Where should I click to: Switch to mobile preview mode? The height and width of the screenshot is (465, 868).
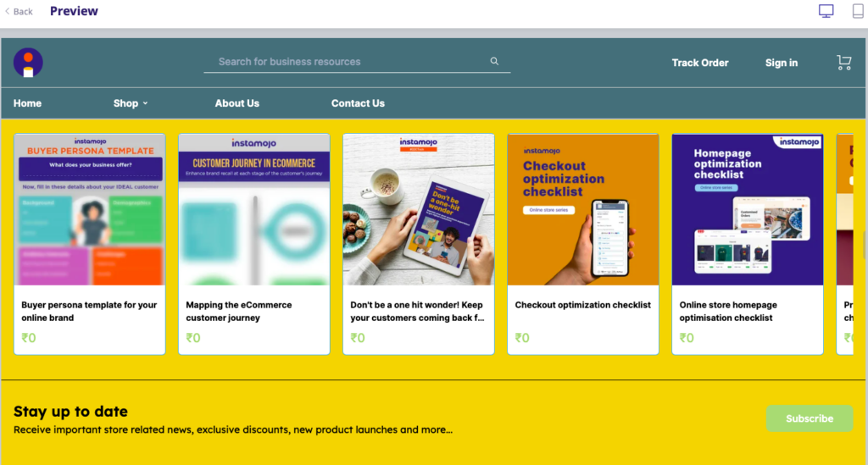coord(858,11)
